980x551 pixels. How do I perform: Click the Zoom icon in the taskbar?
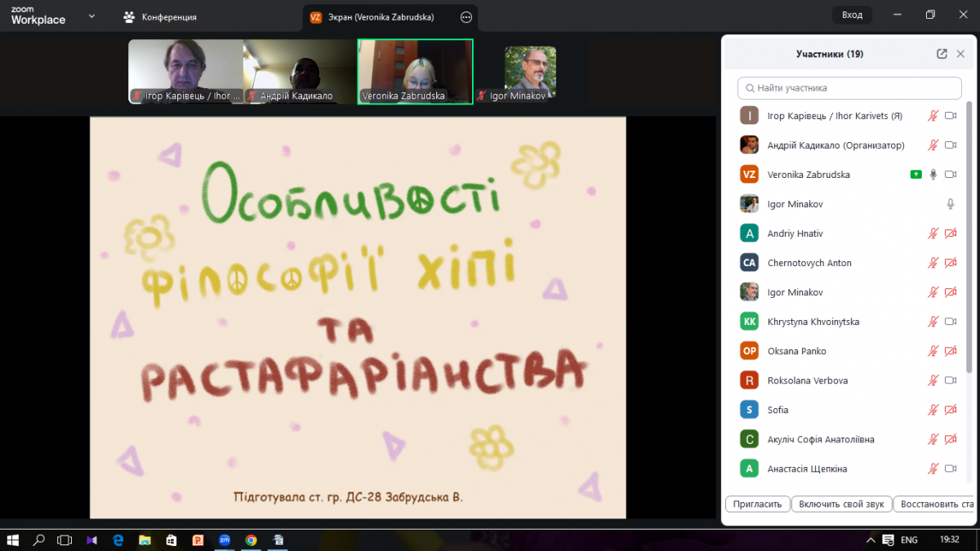224,540
